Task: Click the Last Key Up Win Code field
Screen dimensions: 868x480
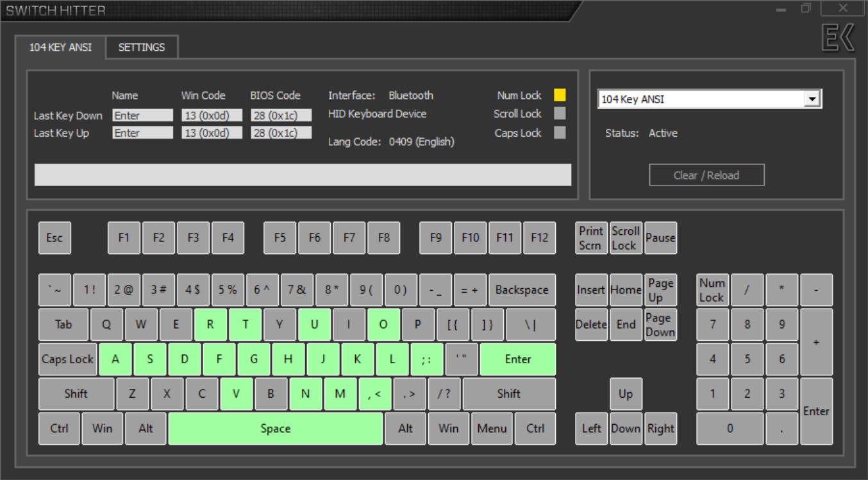Action: (x=212, y=133)
